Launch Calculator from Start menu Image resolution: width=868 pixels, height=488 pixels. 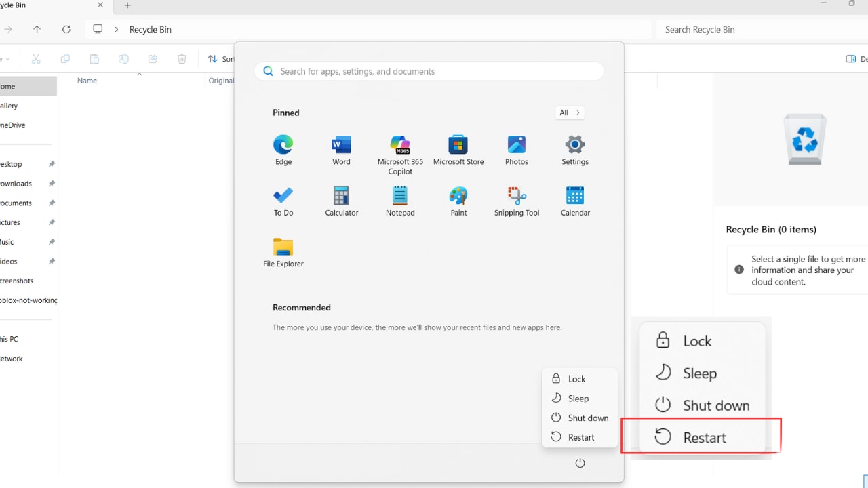[x=342, y=201]
